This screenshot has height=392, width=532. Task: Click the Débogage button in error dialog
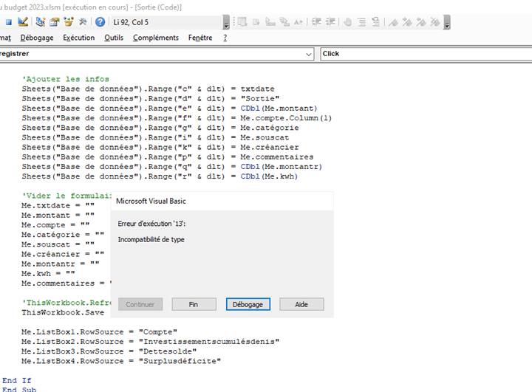tap(248, 304)
